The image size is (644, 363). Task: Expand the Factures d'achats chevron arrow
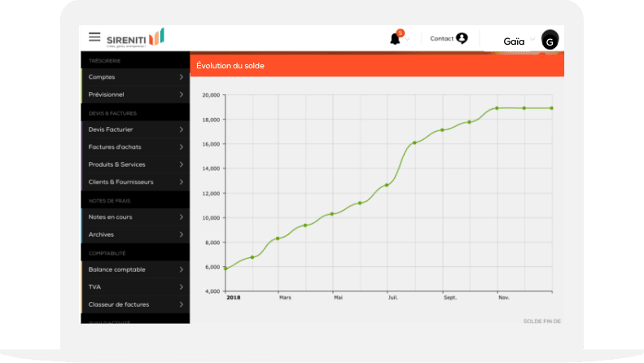point(181,147)
